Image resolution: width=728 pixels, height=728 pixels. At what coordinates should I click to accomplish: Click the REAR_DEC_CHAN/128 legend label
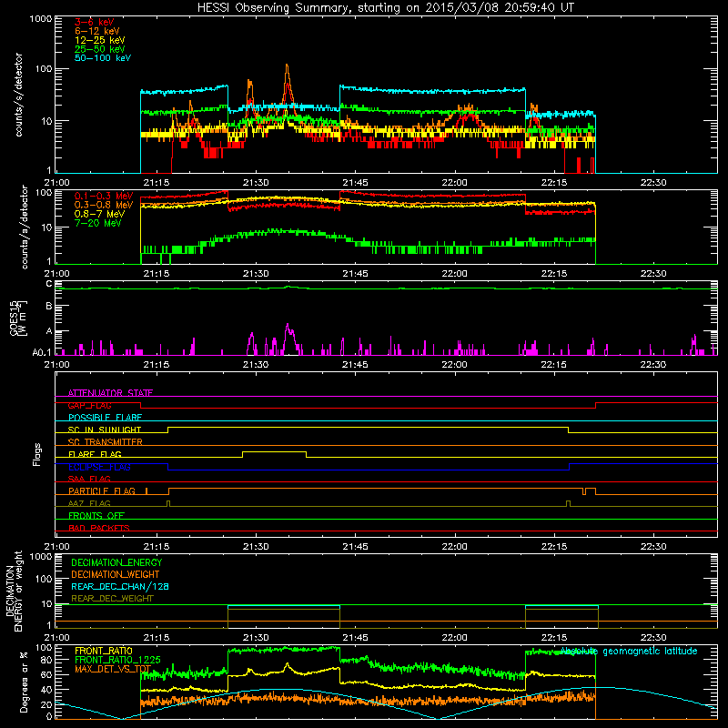[x=120, y=587]
